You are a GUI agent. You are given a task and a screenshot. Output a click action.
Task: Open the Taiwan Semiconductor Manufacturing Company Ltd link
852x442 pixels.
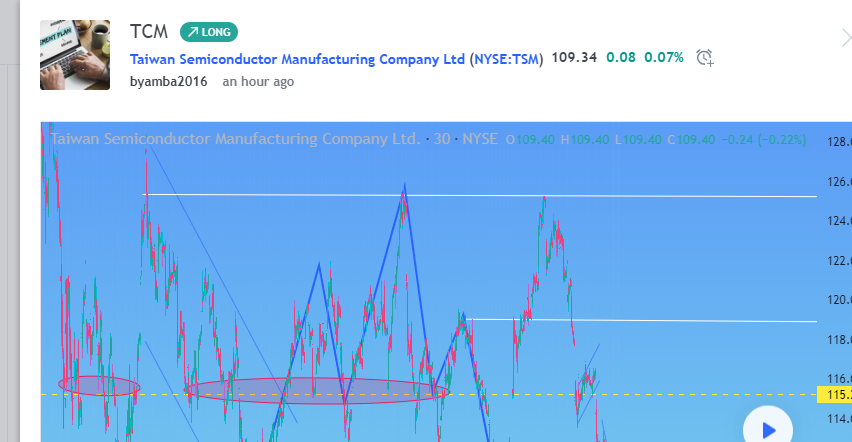click(297, 59)
